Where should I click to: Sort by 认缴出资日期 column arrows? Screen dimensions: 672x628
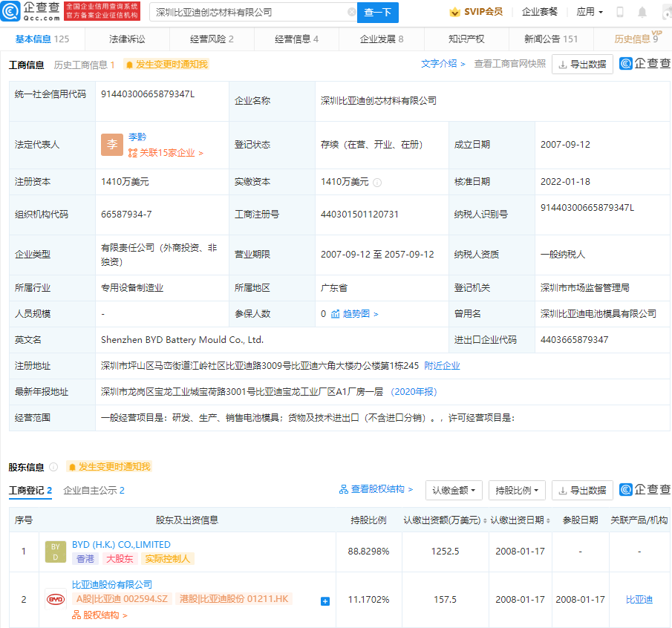(548, 521)
